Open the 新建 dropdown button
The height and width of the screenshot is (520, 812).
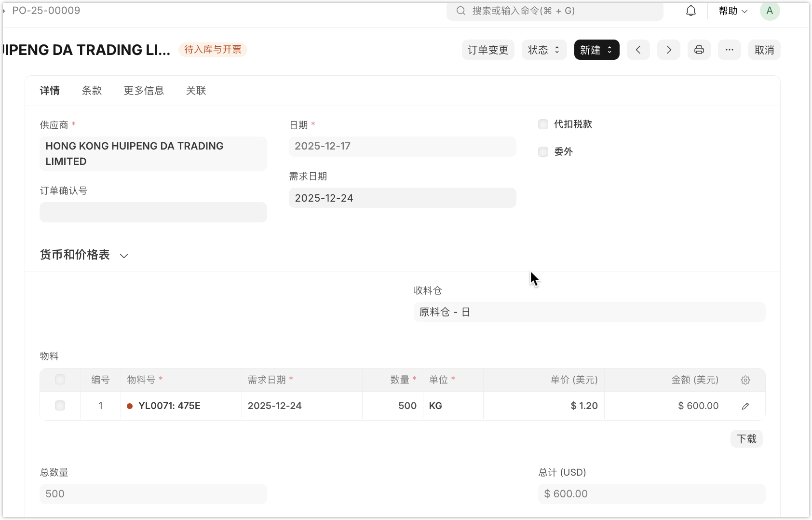(x=596, y=50)
